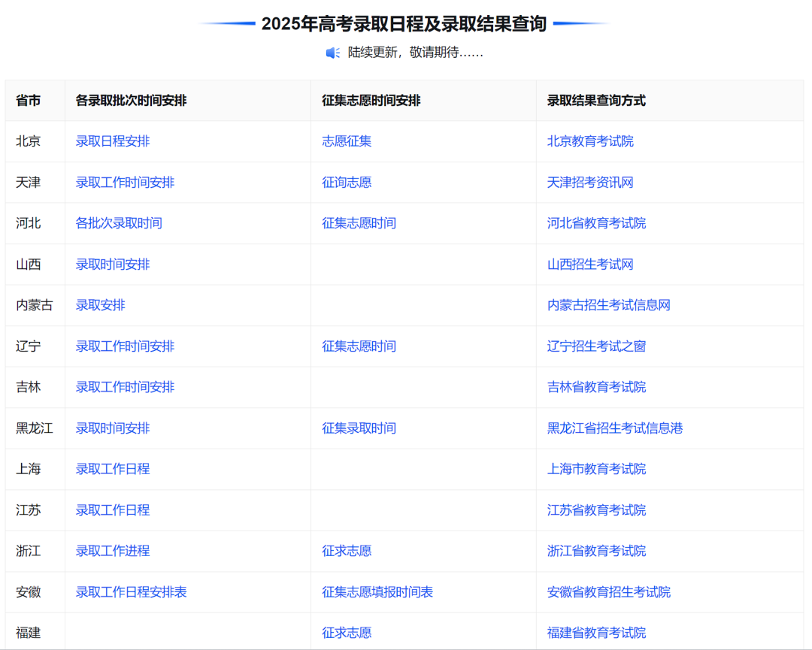Open 上海 录取工作日程 link
The height and width of the screenshot is (650, 812).
[x=111, y=469]
